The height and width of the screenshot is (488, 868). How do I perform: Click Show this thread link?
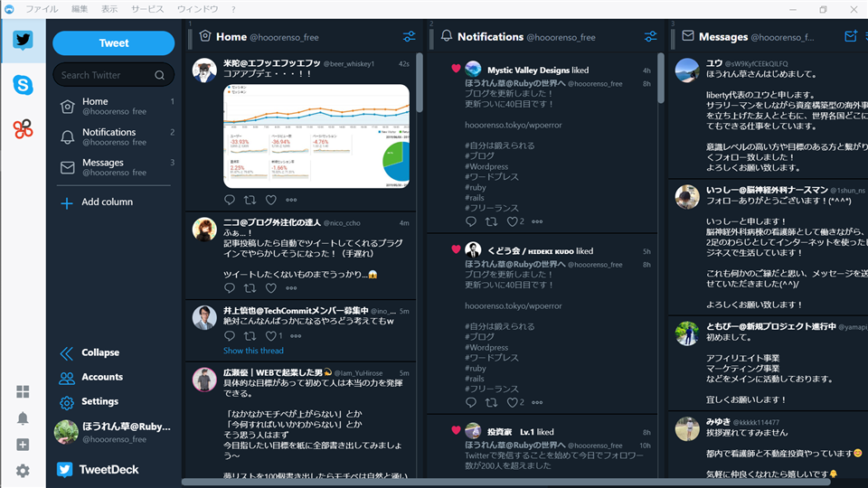coord(253,351)
